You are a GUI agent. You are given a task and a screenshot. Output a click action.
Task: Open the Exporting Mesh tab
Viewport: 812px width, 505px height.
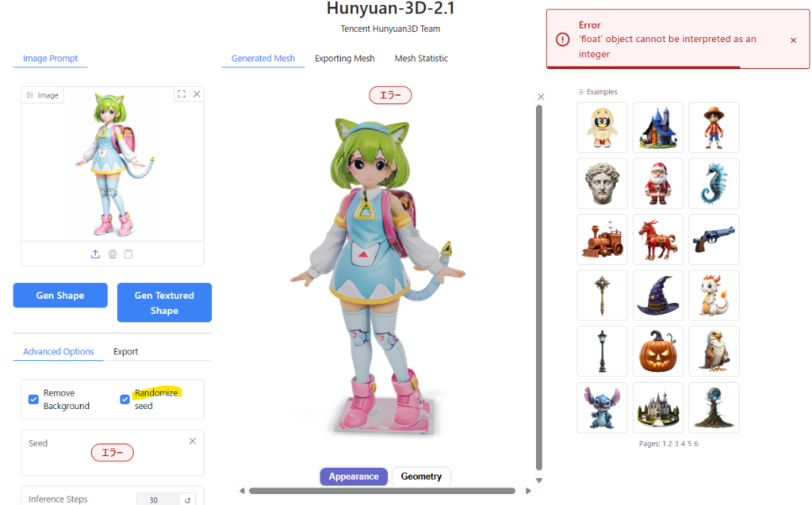(x=344, y=59)
